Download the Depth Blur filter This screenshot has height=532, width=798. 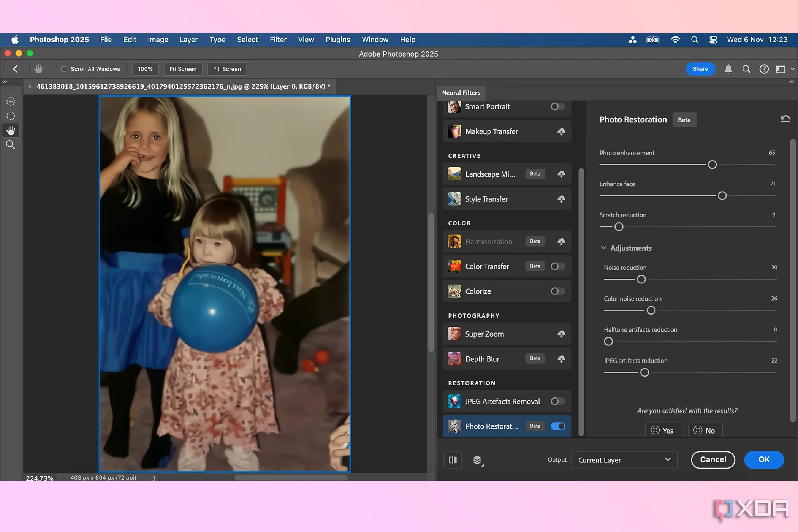point(561,359)
